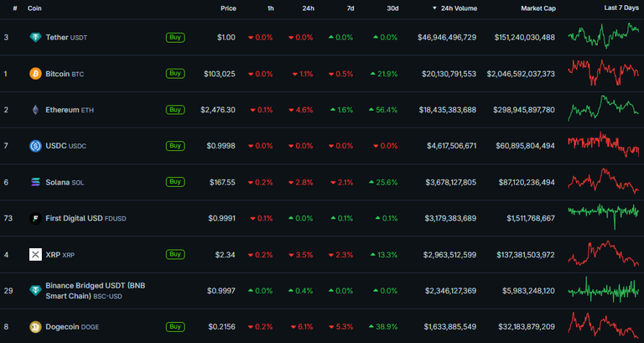Open Bitcoin BTC coin page link
This screenshot has width=644, height=343.
point(65,74)
